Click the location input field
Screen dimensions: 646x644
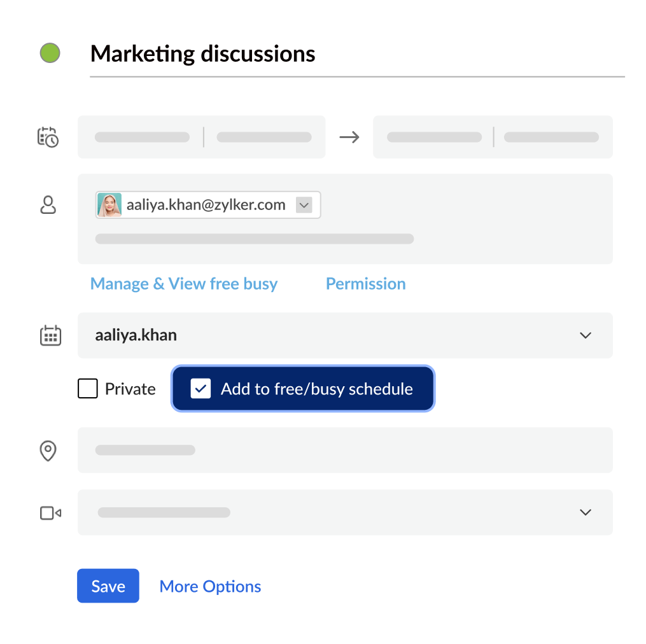pyautogui.click(x=344, y=450)
